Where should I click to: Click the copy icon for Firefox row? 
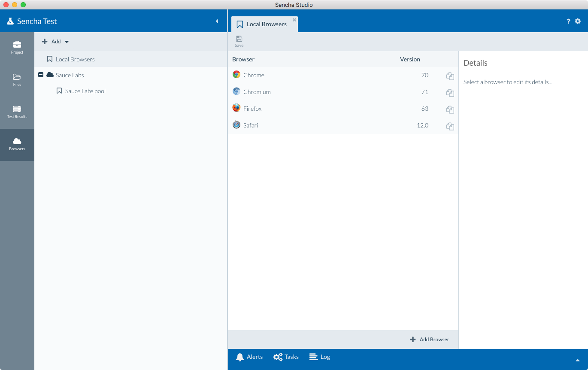[450, 109]
